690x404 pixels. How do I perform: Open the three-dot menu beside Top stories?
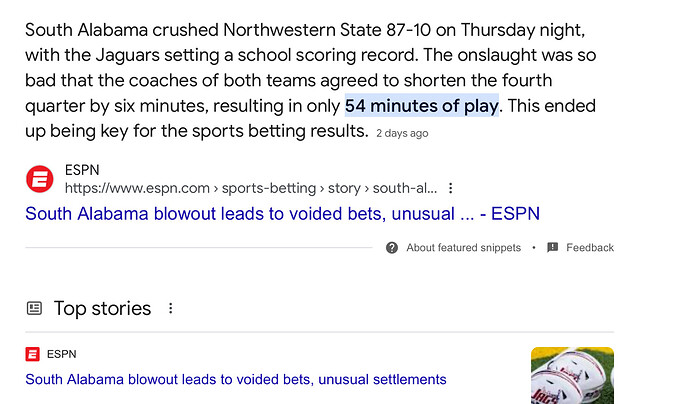tap(170, 308)
